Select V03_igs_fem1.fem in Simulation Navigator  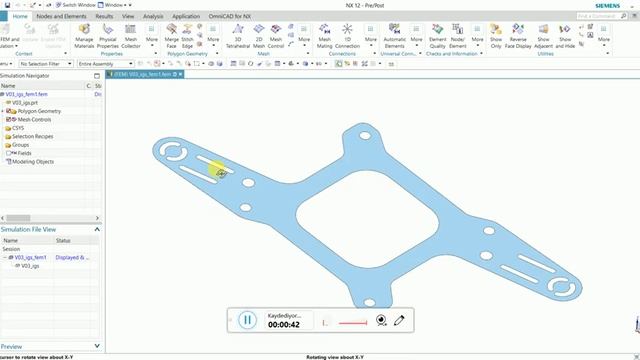point(27,94)
